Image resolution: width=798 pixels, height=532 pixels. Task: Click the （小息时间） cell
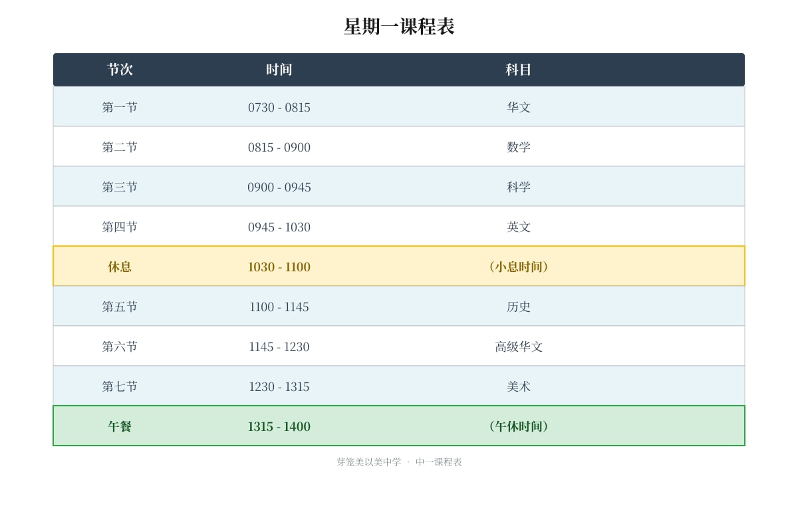tap(519, 267)
